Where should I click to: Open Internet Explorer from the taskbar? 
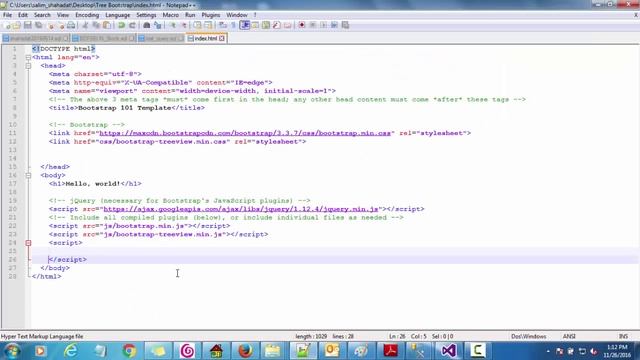coord(71,351)
